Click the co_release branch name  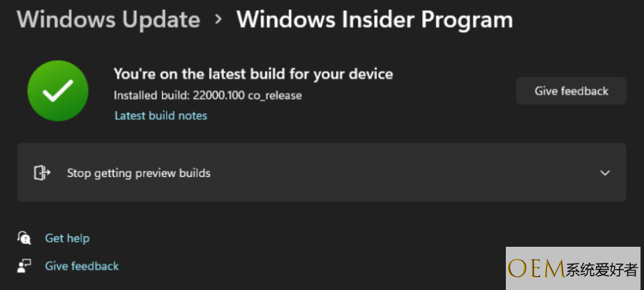[x=274, y=95]
